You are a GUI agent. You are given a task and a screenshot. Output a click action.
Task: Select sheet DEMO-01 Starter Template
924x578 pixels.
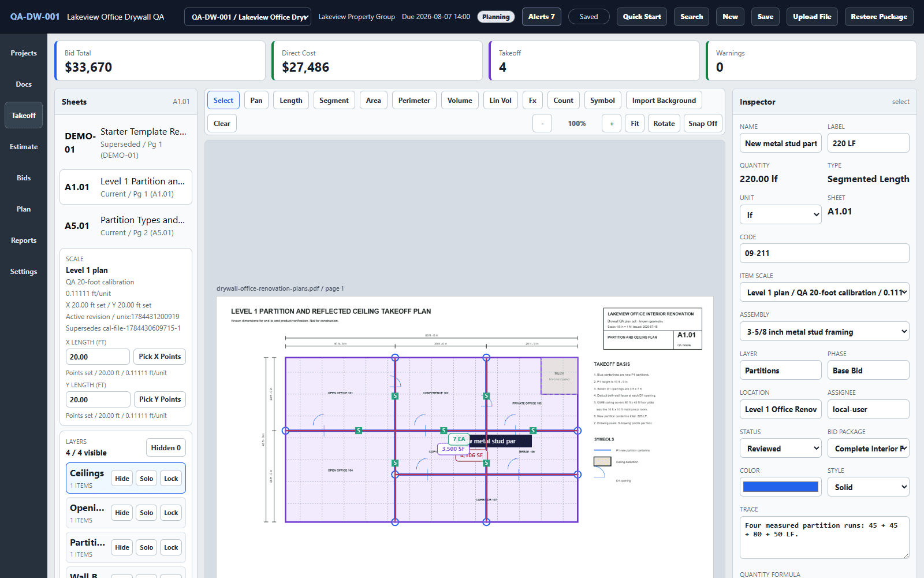[x=126, y=143]
